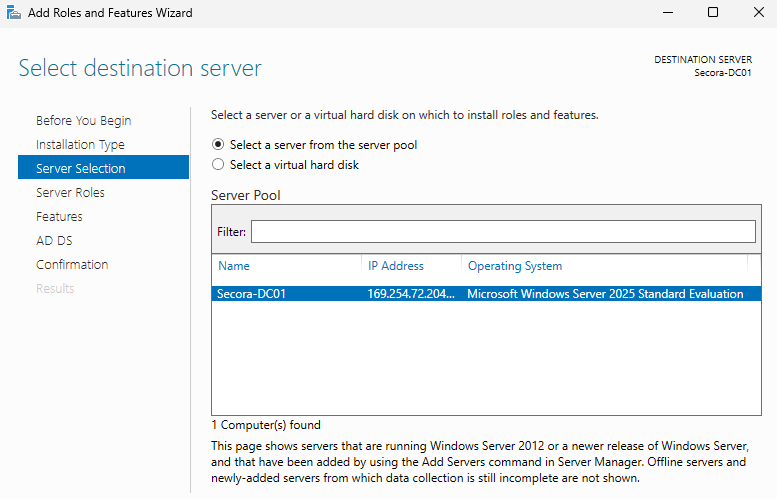Select the Server Selection step in sidebar
This screenshot has height=499, width=777.
(x=81, y=169)
